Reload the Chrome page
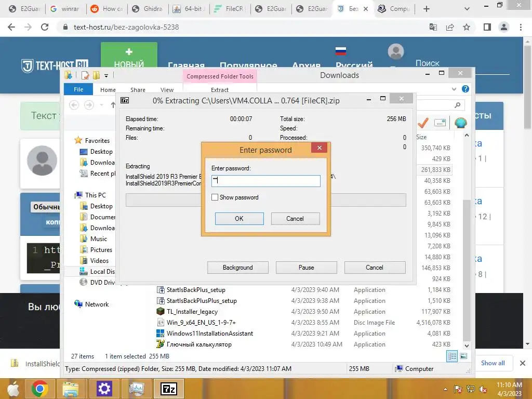 click(x=45, y=27)
